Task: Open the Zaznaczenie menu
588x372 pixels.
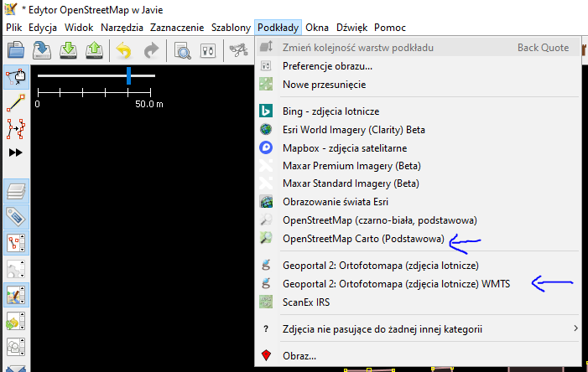Action: (x=177, y=28)
